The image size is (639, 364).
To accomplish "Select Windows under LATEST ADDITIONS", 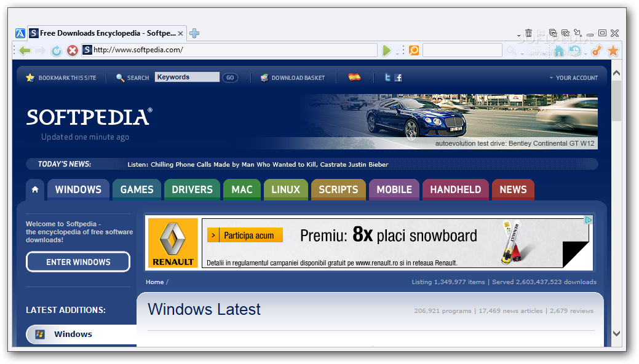I will [81, 334].
